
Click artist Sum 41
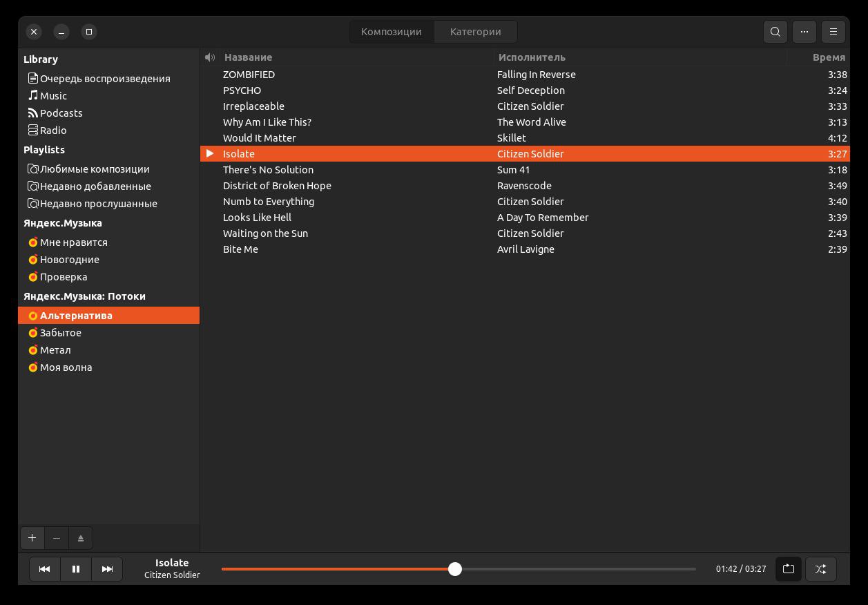coord(514,170)
